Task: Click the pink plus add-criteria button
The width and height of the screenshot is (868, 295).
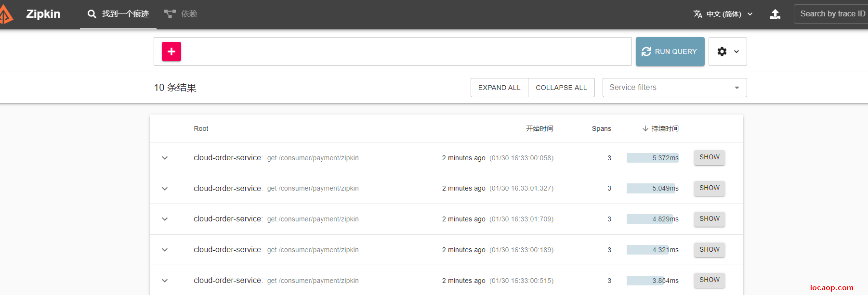Action: (x=171, y=51)
